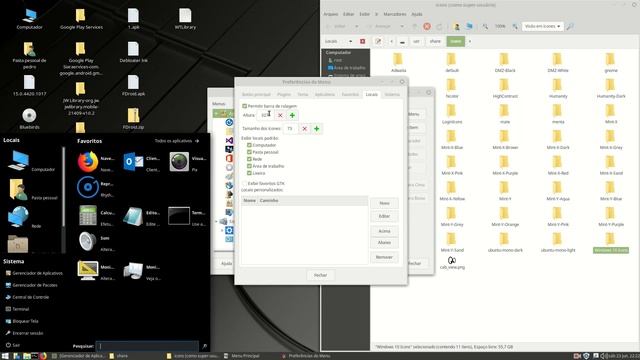The image size is (640, 360).
Task: Open the Ajuda menu in file manager
Action: click(417, 14)
